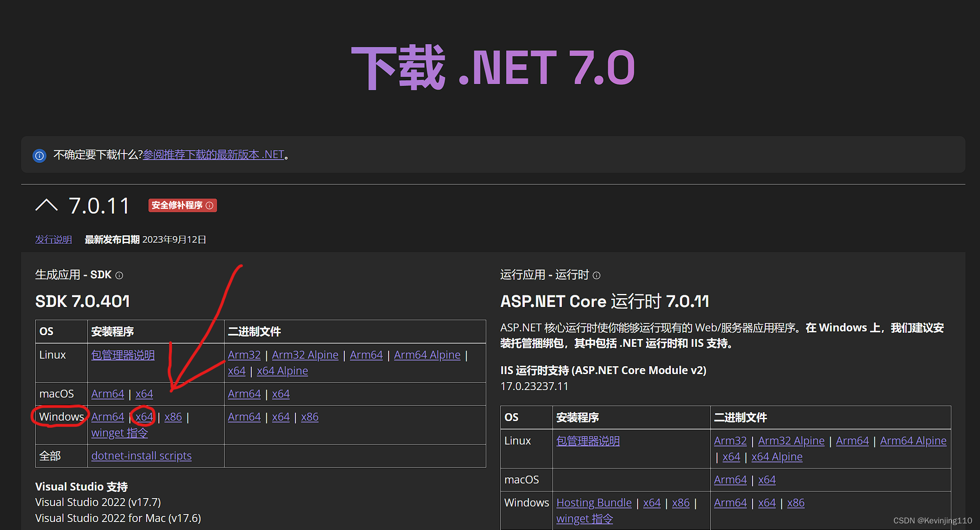This screenshot has width=980, height=530.
Task: Open recommended latest .NET version link
Action: [x=213, y=155]
